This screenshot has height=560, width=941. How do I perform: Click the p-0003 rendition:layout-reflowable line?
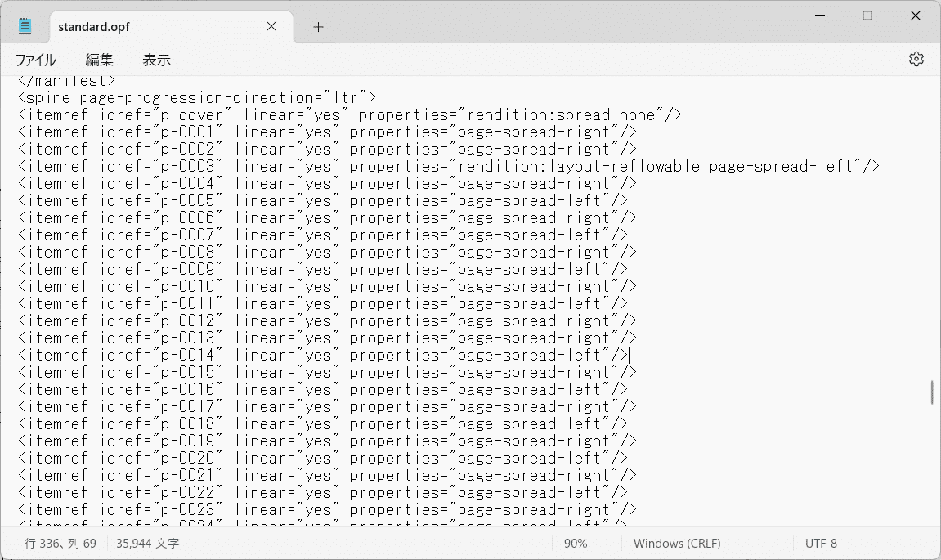448,166
